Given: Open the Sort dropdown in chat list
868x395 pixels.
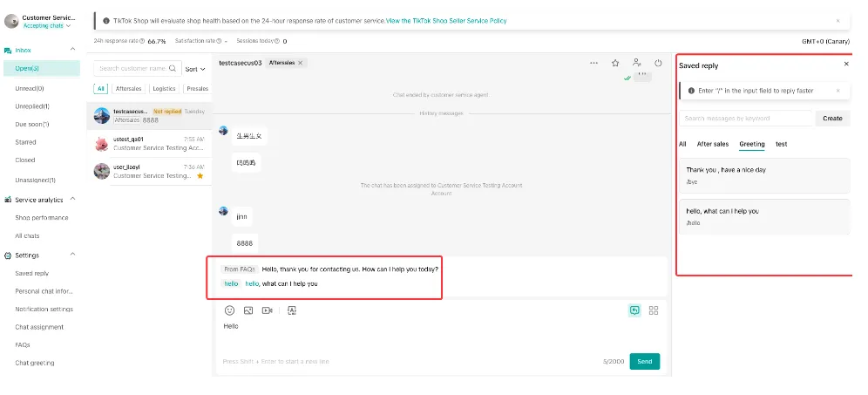Looking at the screenshot, I should (x=195, y=69).
